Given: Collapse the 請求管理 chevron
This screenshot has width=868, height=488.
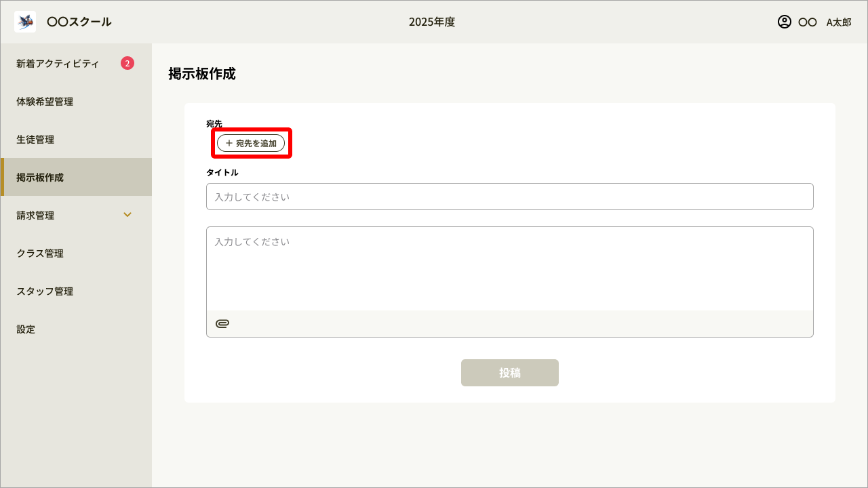Looking at the screenshot, I should 127,215.
